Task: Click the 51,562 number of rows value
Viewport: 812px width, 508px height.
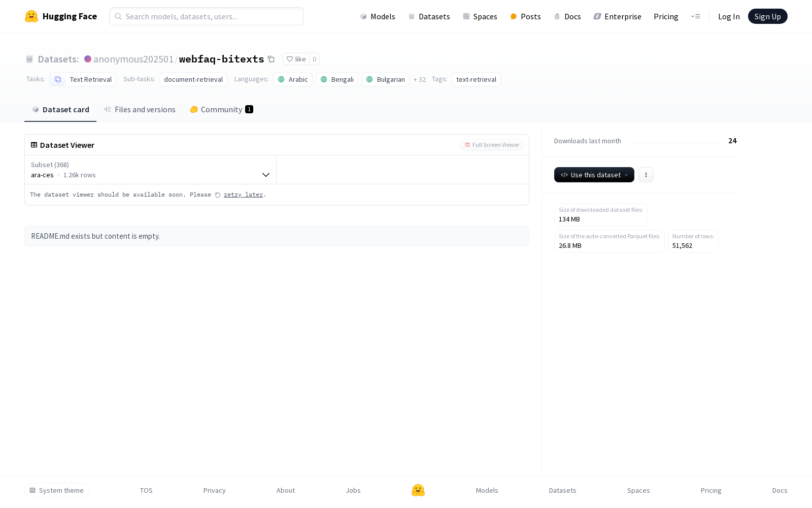Action: (x=683, y=246)
